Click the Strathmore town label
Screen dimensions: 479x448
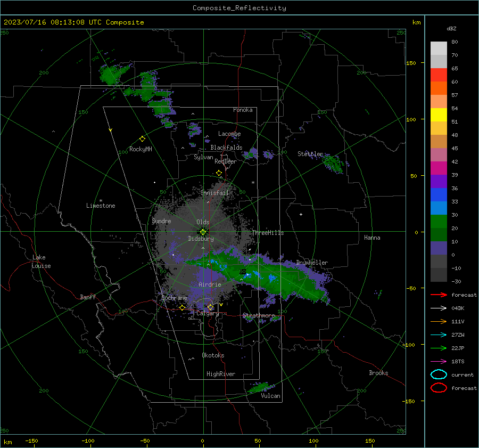[x=259, y=315]
